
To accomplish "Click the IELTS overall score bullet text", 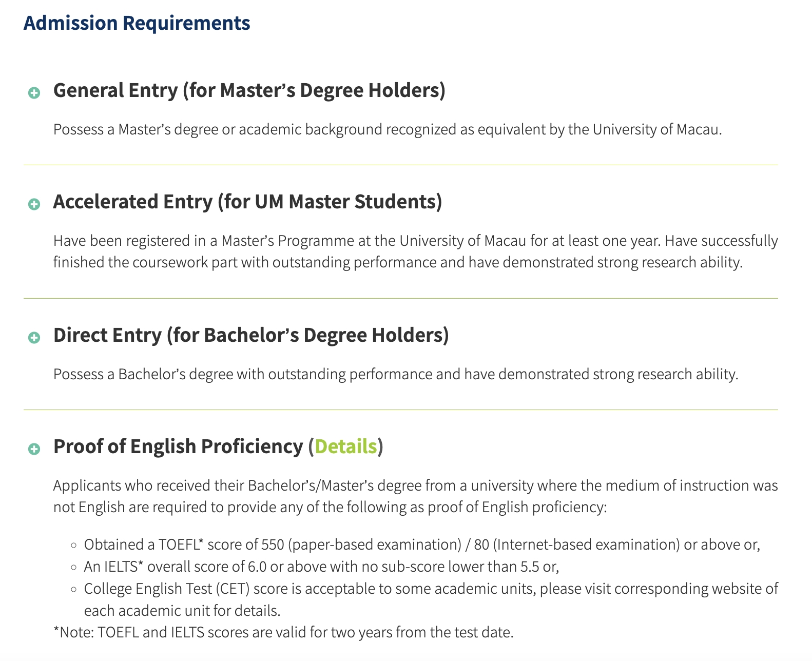I will [321, 567].
